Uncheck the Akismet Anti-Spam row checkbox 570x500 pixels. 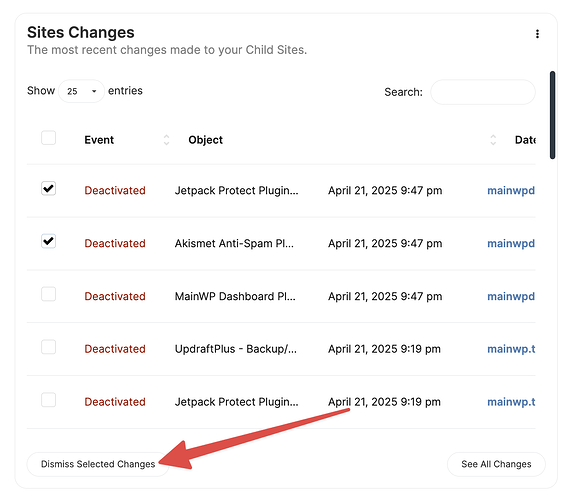click(x=48, y=241)
